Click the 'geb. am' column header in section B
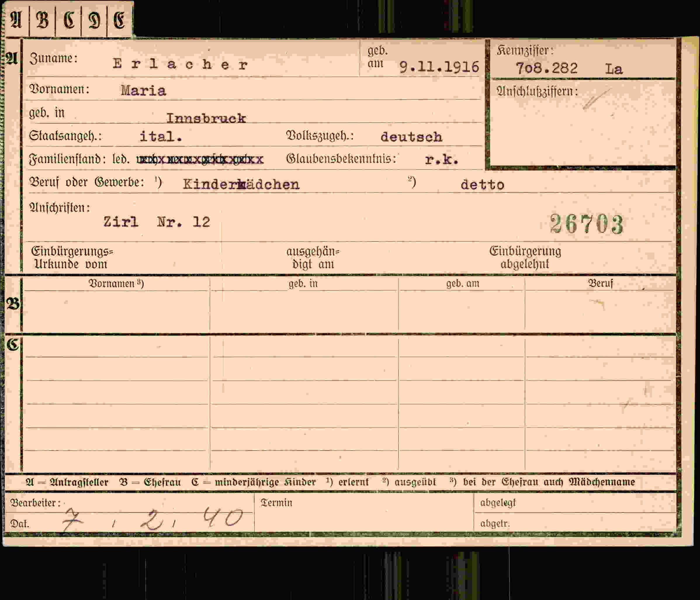This screenshot has width=700, height=600. point(462,283)
